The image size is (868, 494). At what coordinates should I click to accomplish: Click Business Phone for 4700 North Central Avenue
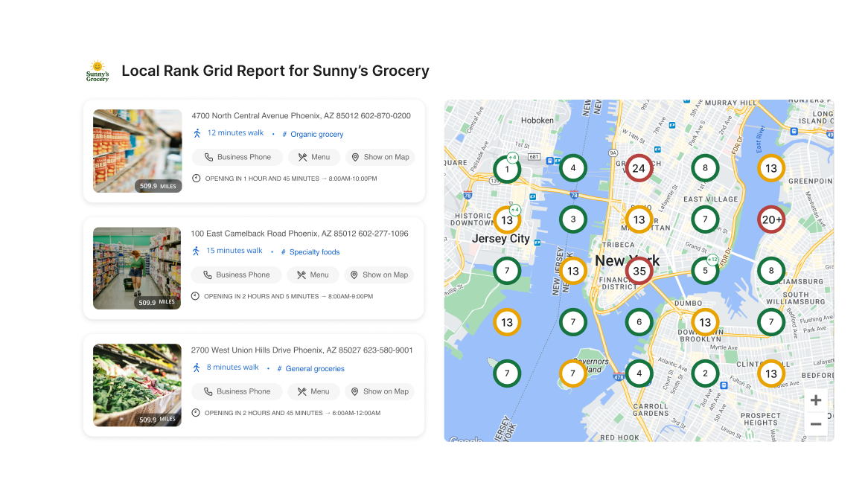click(237, 157)
